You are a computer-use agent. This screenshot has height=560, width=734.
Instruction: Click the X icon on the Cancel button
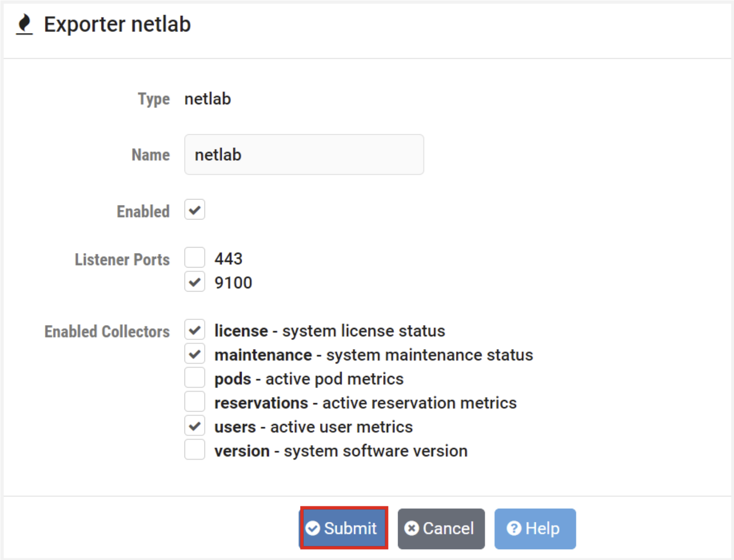point(412,529)
